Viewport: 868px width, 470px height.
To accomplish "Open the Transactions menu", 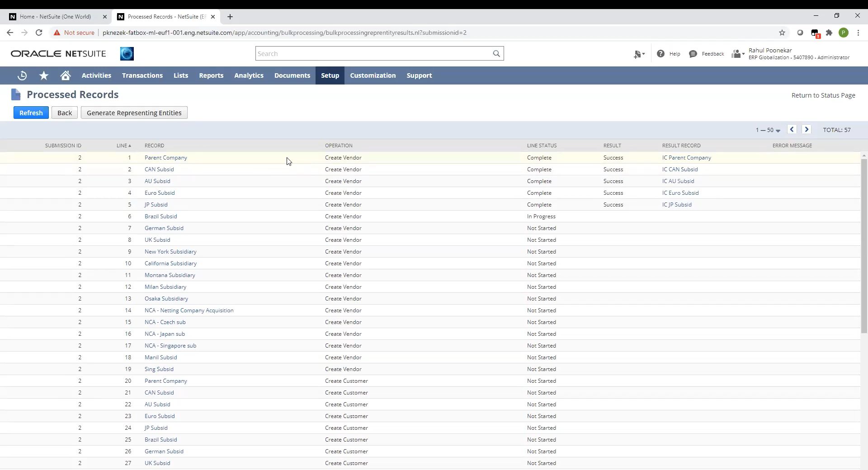I will pyautogui.click(x=142, y=75).
